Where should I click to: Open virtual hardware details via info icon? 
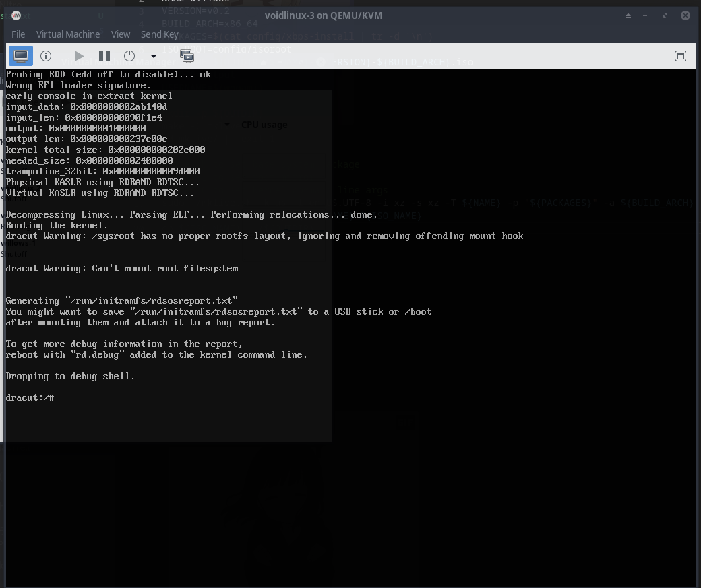(x=46, y=56)
